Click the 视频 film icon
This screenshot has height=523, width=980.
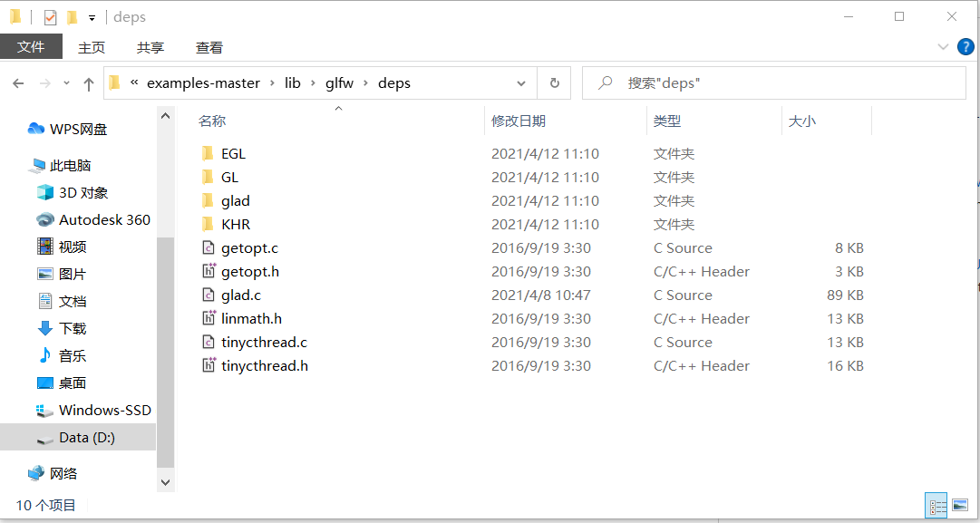coord(45,247)
